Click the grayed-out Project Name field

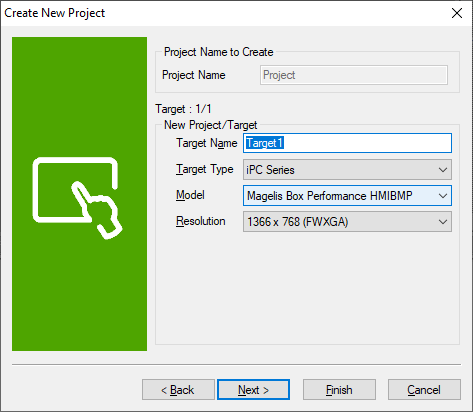coord(354,75)
